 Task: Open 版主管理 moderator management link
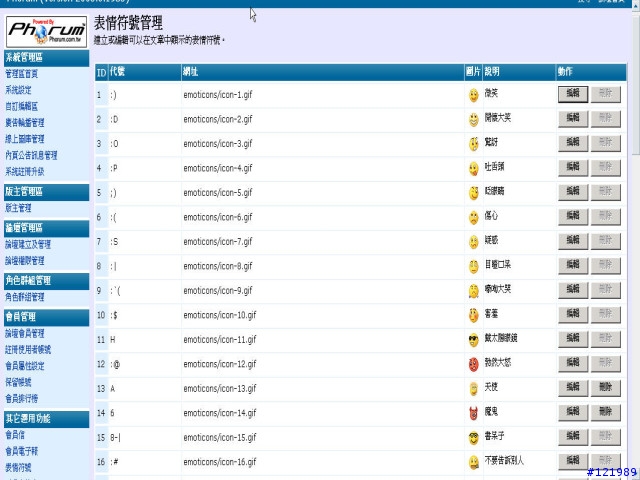(x=18, y=208)
